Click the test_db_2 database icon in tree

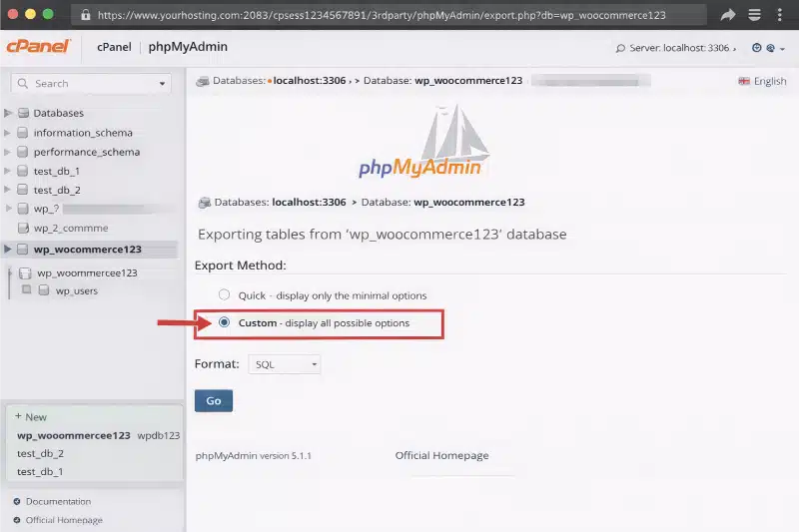point(22,190)
